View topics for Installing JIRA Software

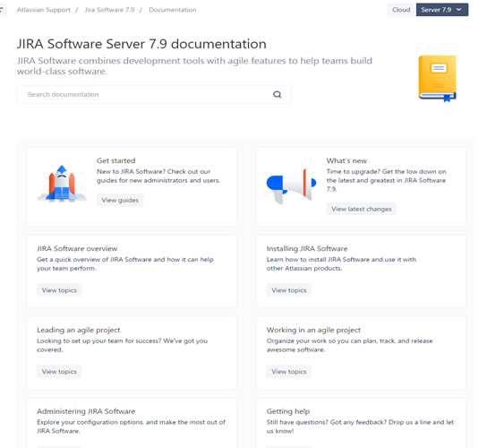(289, 290)
